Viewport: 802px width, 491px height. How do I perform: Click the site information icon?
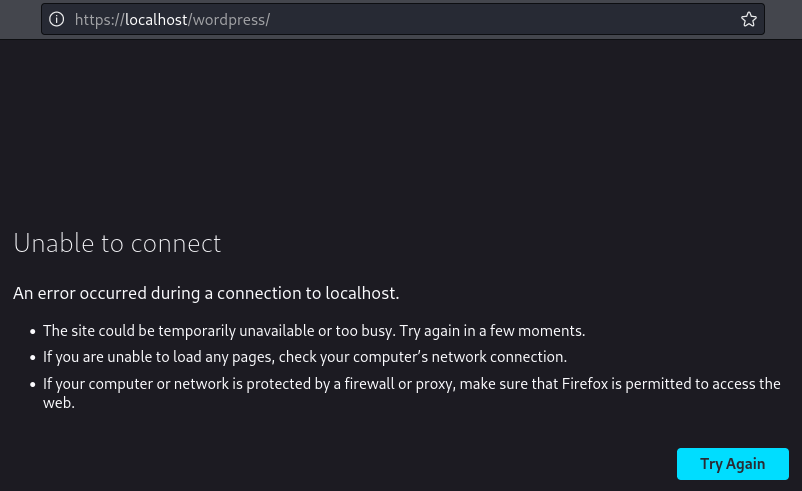(x=57, y=19)
